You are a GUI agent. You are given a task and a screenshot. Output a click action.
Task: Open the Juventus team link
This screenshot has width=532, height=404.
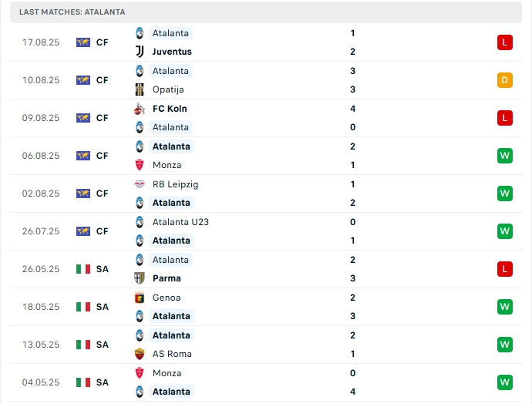click(172, 52)
